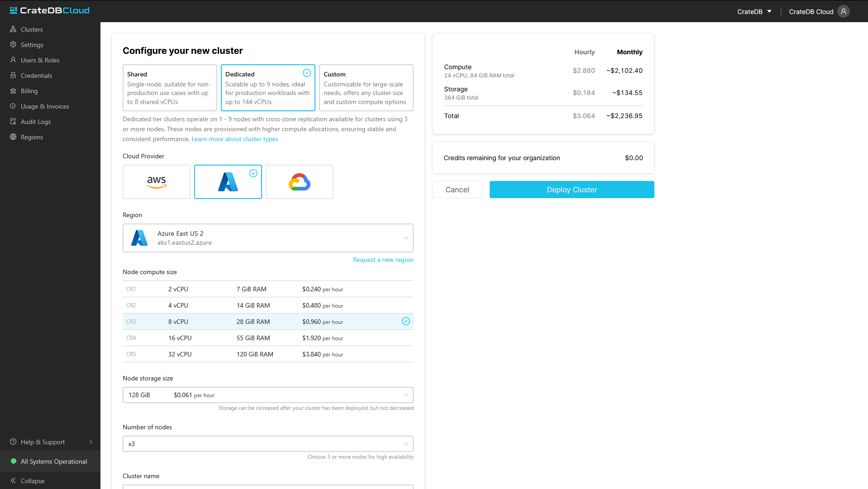This screenshot has height=489, width=868.
Task: View Credentials in the sidebar
Action: (x=36, y=75)
